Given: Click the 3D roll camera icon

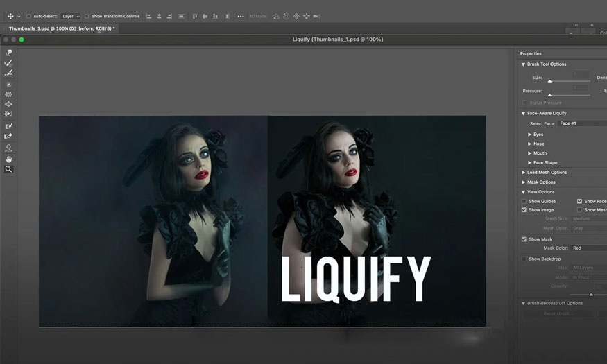Looking at the screenshot, I should click(x=286, y=16).
